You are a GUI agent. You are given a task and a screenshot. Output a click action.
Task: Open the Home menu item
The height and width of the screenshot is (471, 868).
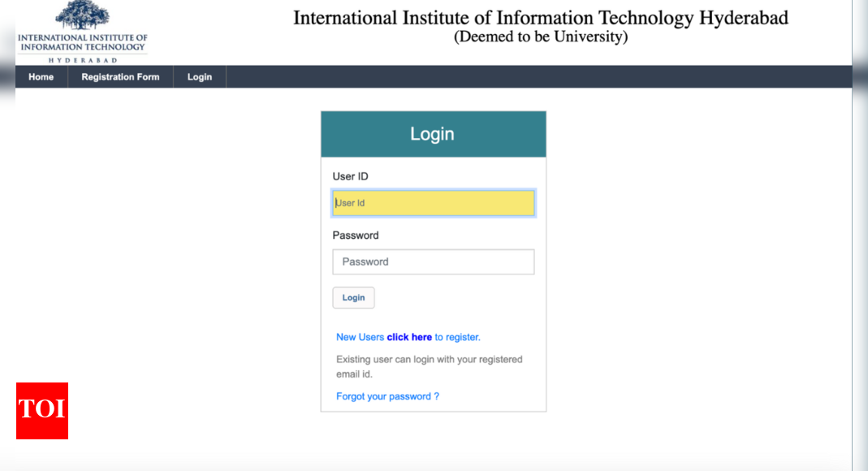(41, 77)
